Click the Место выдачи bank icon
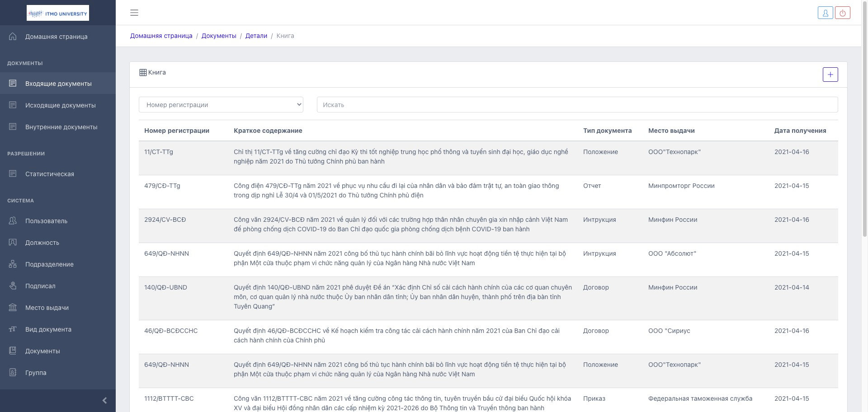The image size is (868, 412). click(x=13, y=308)
